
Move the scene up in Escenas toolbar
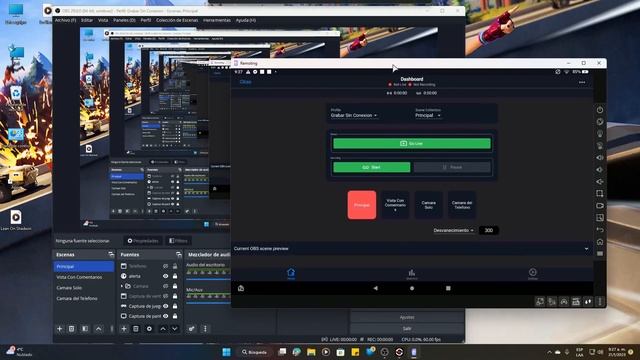(98, 329)
